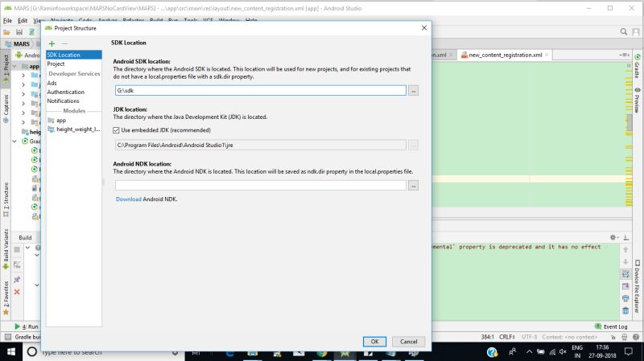Open the Captures tool window
The height and width of the screenshot is (361, 644).
pos(6,109)
